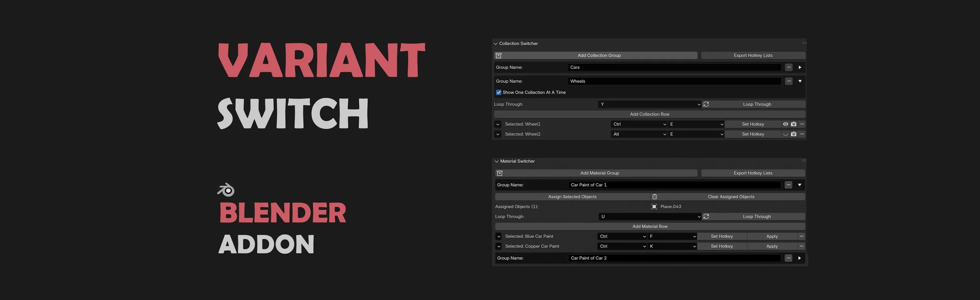Click Loop Through button in Material Switcher
Image resolution: width=980 pixels, height=300 pixels.
[x=754, y=217]
